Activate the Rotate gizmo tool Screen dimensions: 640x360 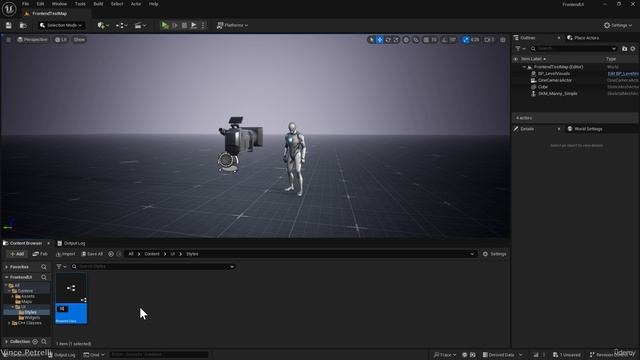point(388,40)
